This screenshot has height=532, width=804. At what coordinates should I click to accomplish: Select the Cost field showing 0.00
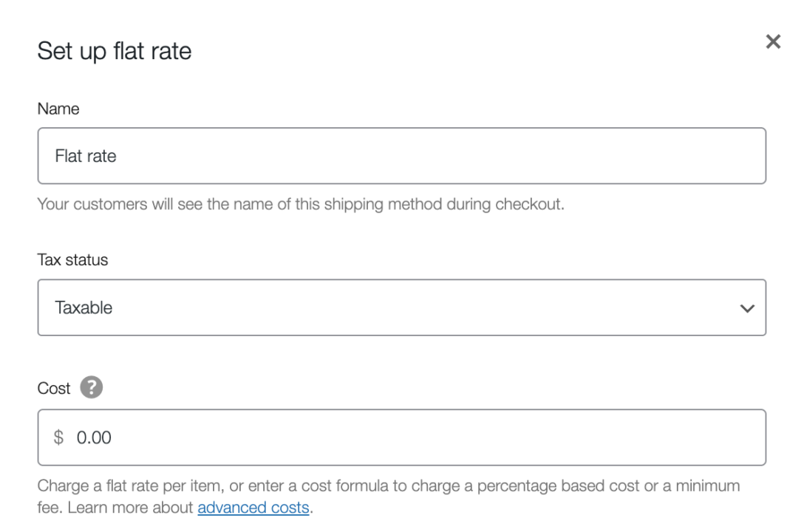[401, 437]
